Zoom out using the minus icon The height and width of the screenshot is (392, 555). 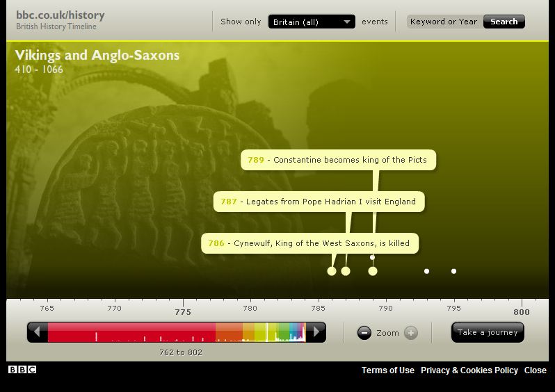pyautogui.click(x=364, y=332)
